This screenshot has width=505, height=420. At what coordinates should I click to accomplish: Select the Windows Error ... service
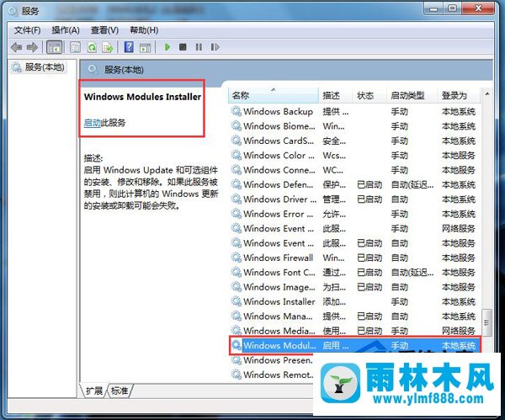point(354,214)
